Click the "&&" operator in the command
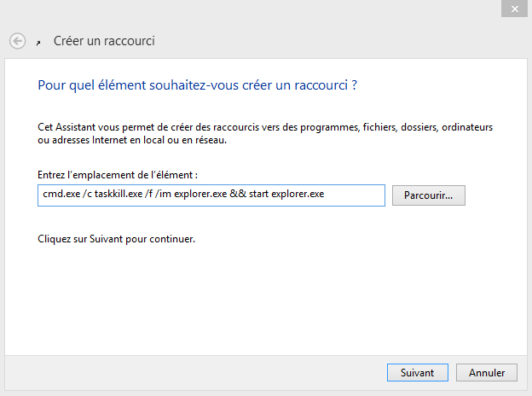The height and width of the screenshot is (396, 532). (238, 194)
